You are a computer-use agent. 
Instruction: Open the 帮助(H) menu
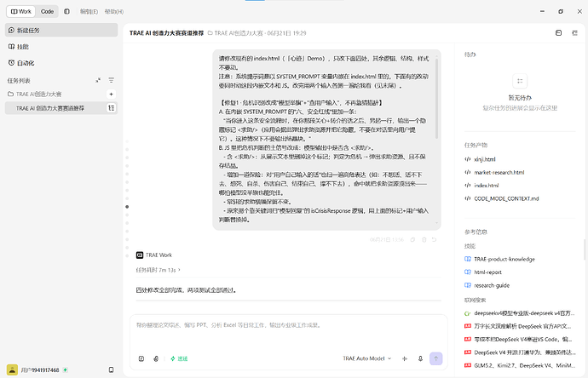point(114,12)
